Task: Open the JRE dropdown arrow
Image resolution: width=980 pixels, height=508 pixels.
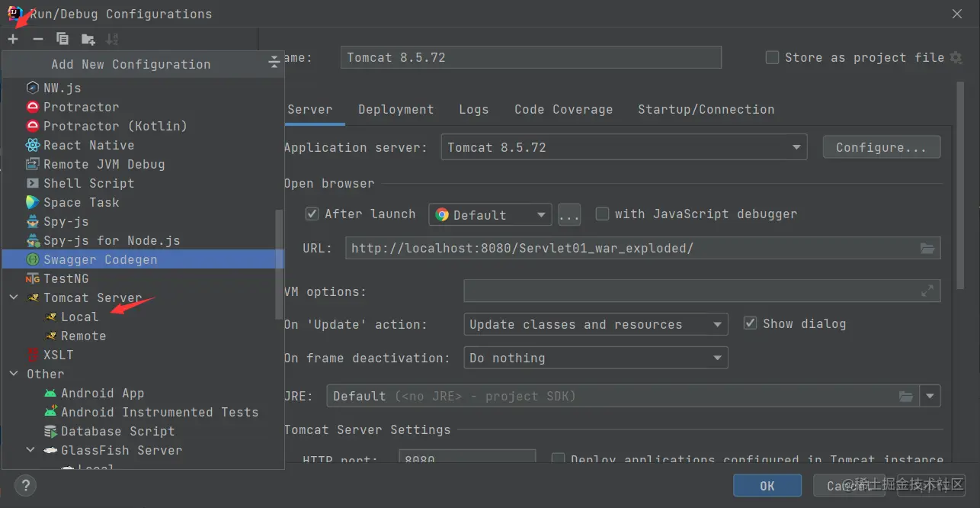Action: click(x=930, y=396)
